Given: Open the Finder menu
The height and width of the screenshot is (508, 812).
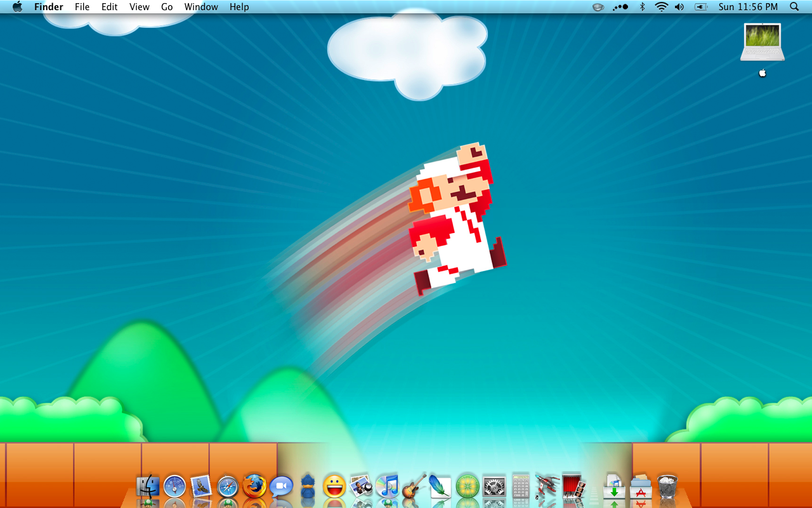Looking at the screenshot, I should pos(49,7).
